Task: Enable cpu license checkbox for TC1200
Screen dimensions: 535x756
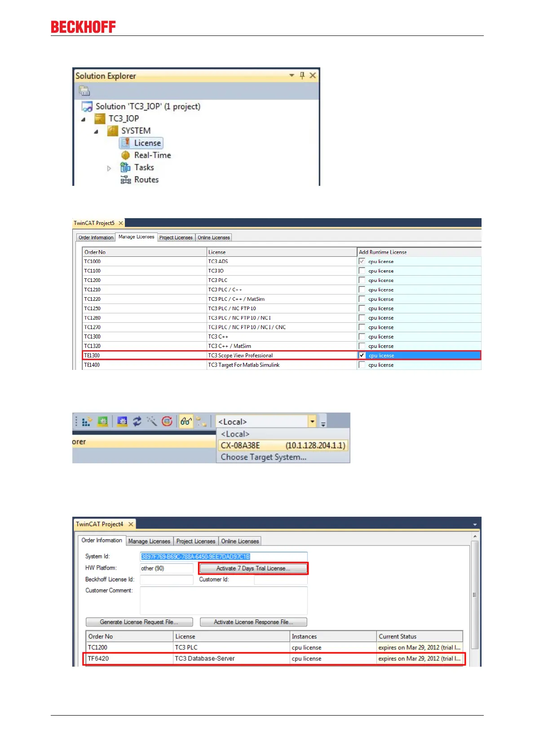Action: pos(362,280)
